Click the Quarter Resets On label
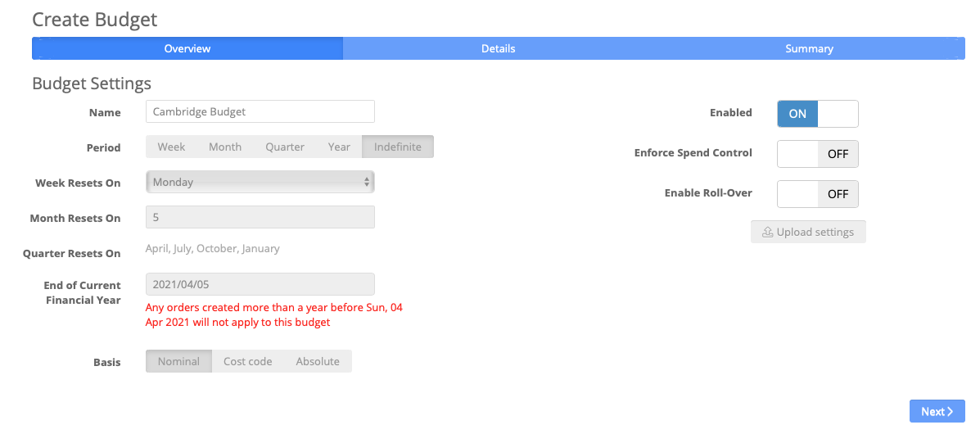Viewport: 980px width, 434px height. (x=72, y=253)
